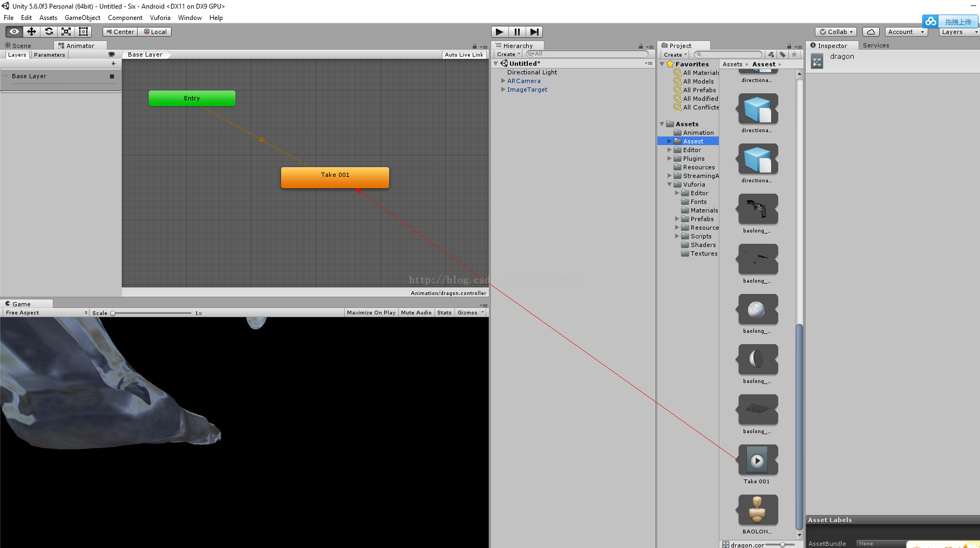Lock the Animator panel
Image resolution: width=980 pixels, height=548 pixels.
click(x=474, y=46)
